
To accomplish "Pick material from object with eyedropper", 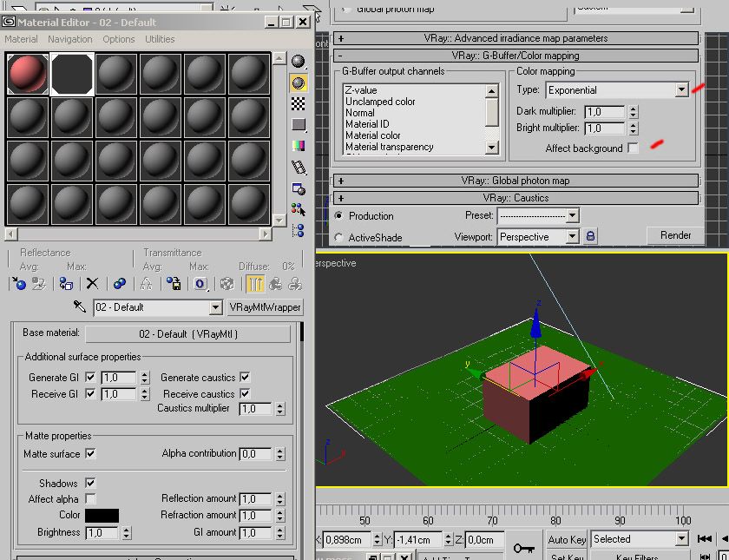I will 80,306.
